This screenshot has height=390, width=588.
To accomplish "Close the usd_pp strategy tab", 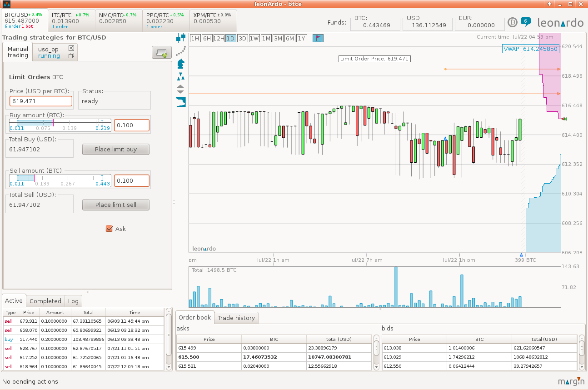I will [71, 48].
